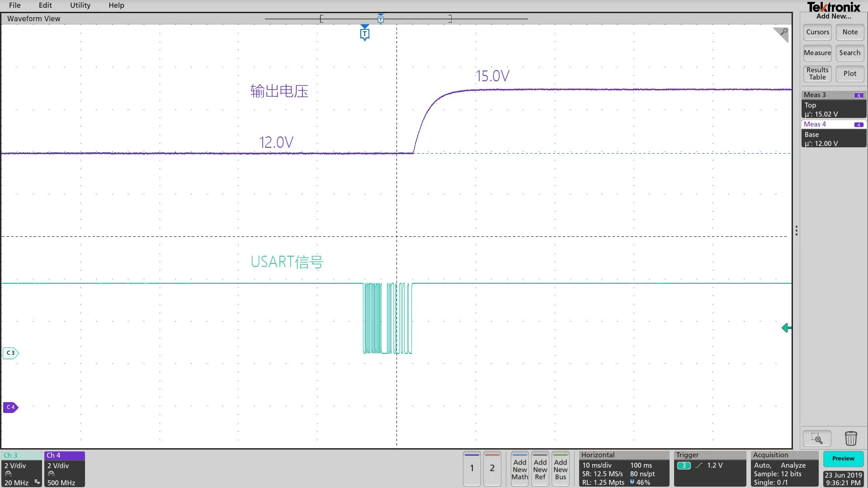
Task: Select the C3 channel handle marker
Action: click(11, 353)
